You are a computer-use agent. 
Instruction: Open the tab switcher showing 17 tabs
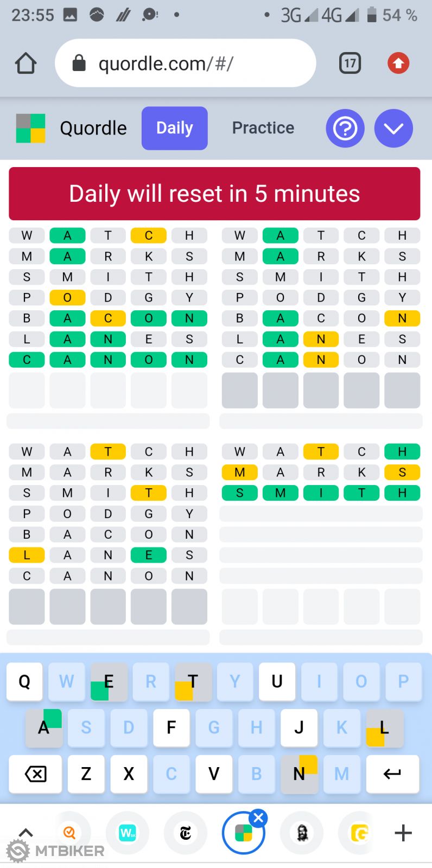pyautogui.click(x=350, y=63)
